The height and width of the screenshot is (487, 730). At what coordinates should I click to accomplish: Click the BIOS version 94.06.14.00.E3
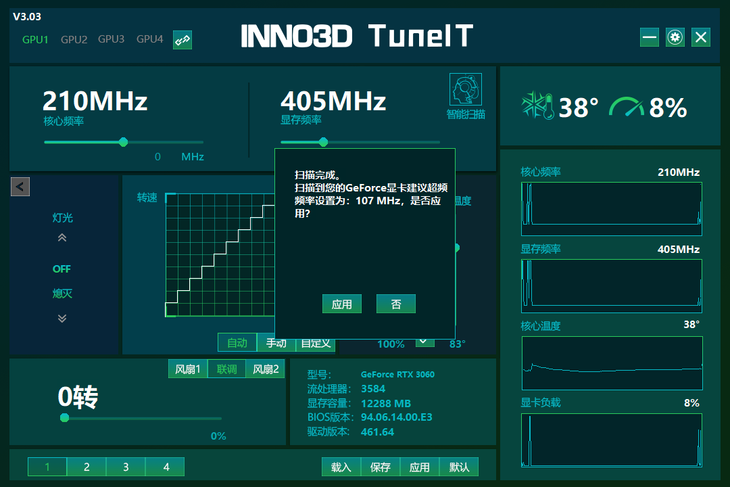coord(397,417)
